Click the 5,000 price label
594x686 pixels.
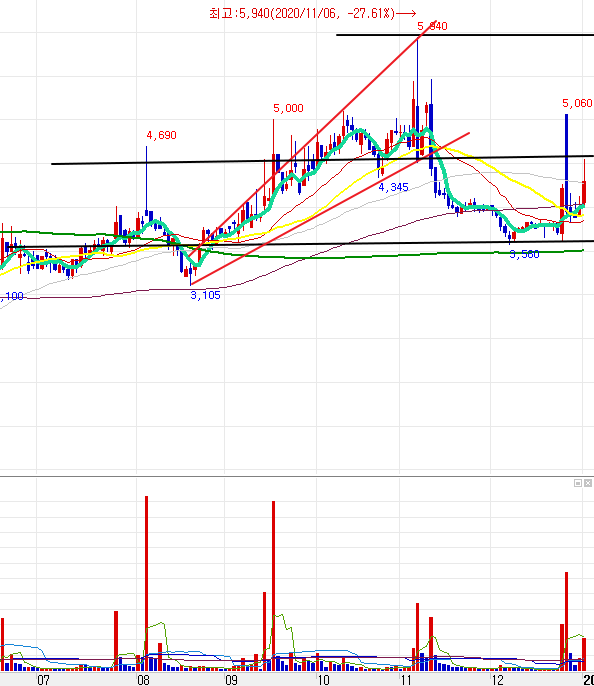(x=288, y=108)
